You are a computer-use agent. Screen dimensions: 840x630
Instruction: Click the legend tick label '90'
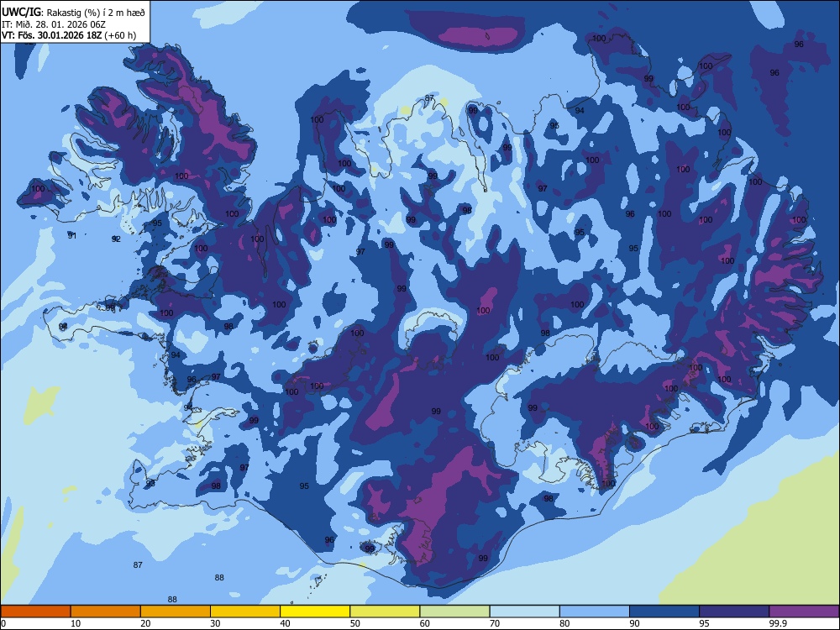pos(634,623)
